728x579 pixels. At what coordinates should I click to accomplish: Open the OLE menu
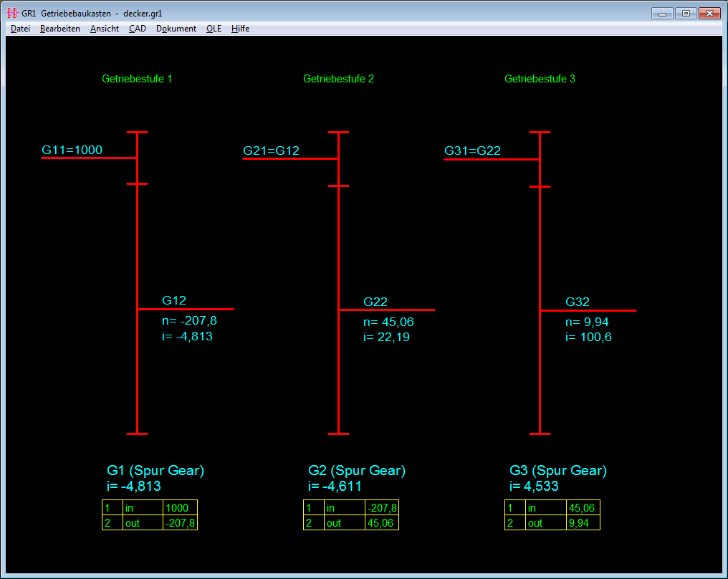coord(214,29)
